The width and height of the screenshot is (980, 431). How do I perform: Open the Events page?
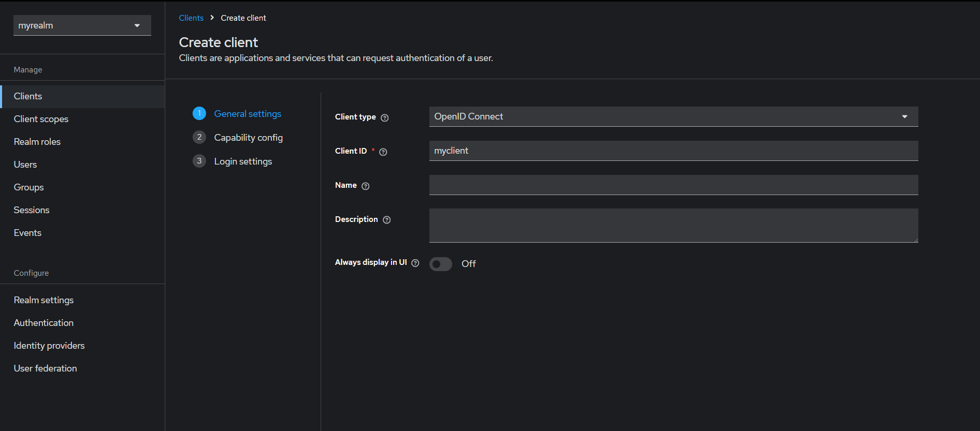[82, 233]
